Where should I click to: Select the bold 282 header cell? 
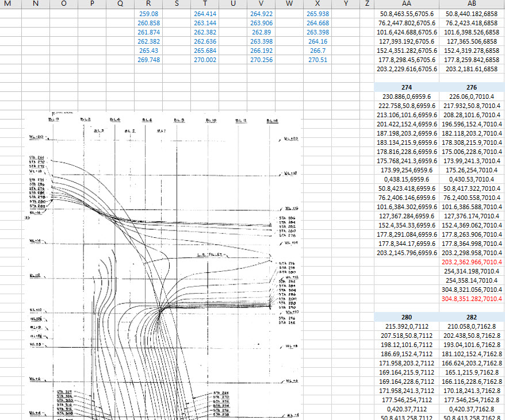coord(471,317)
